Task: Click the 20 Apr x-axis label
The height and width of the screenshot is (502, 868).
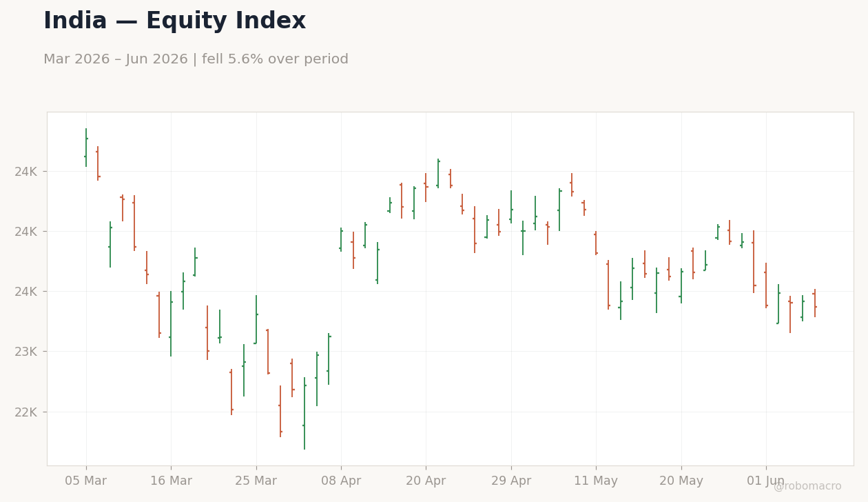Action: click(x=426, y=481)
